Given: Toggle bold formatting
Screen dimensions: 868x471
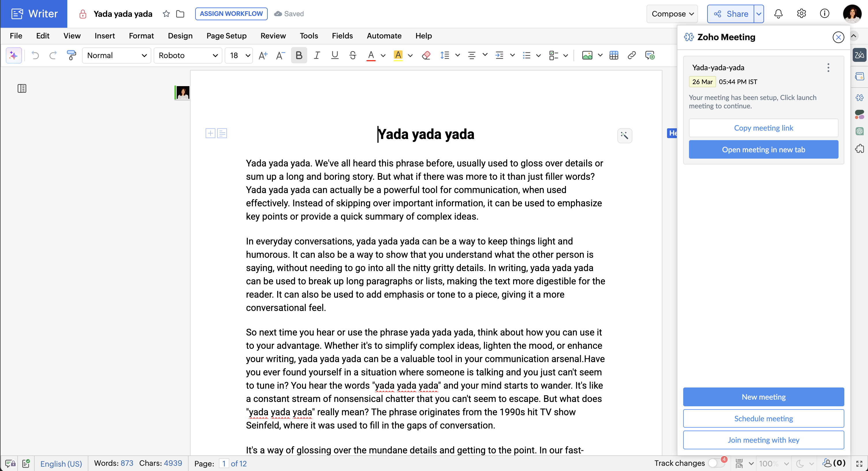Looking at the screenshot, I should (299, 55).
